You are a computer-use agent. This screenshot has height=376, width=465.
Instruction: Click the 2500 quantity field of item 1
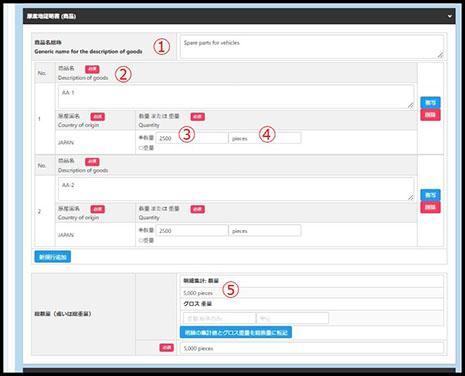click(x=192, y=138)
